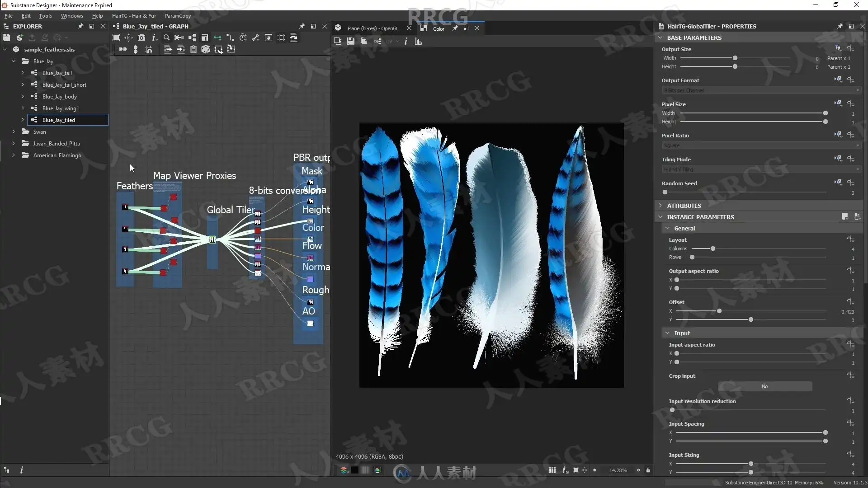Click the dice randomize icon in graph toolbar
The image size is (868, 488).
(206, 50)
